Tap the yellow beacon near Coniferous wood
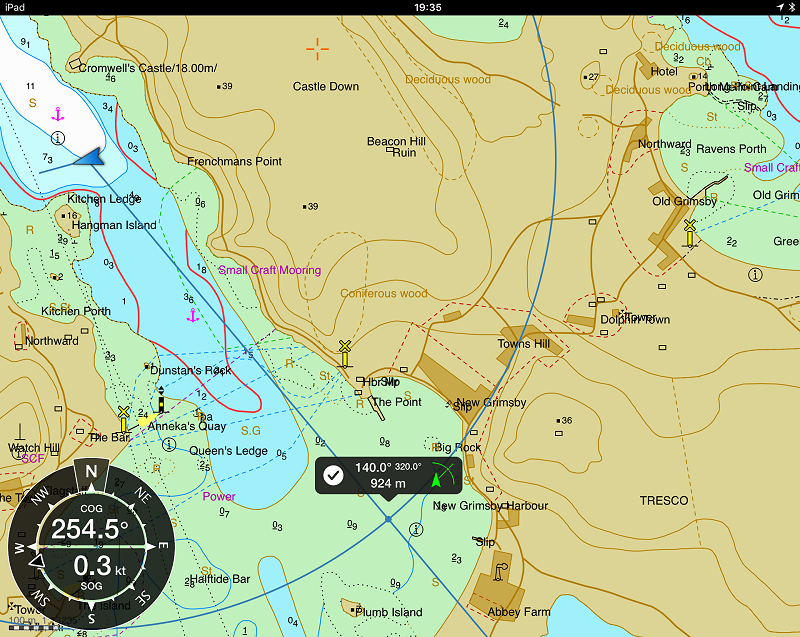The image size is (800, 637). pyautogui.click(x=345, y=354)
